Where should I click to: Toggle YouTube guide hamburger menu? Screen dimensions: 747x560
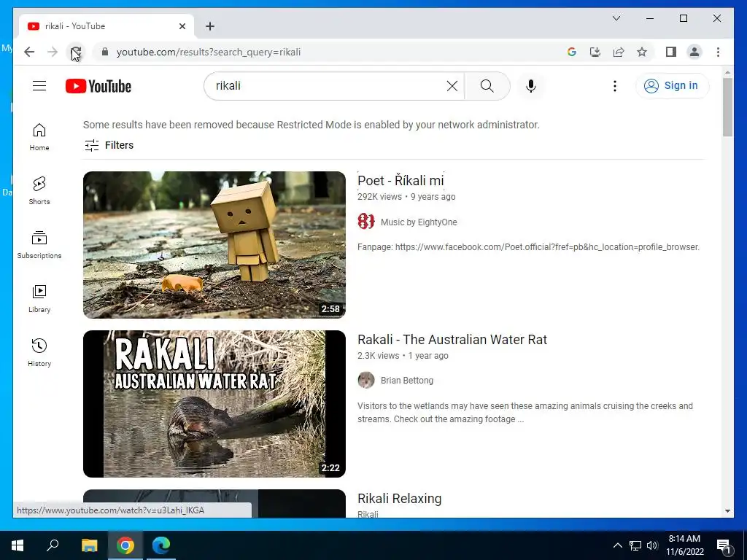point(39,86)
